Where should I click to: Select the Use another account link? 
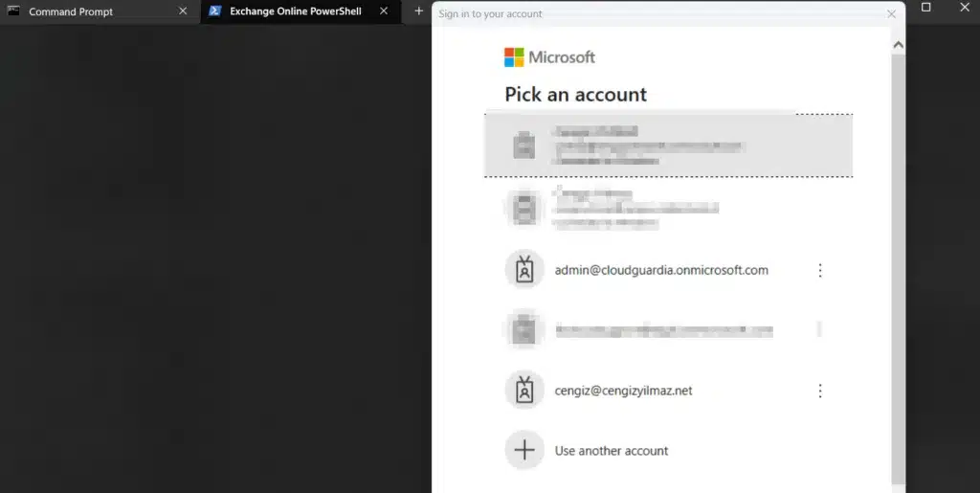[x=612, y=451]
